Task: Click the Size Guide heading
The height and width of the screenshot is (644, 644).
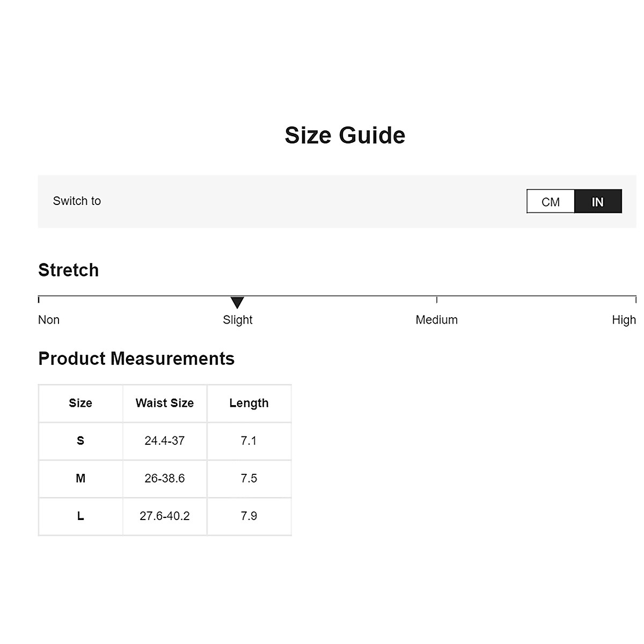Action: click(345, 135)
